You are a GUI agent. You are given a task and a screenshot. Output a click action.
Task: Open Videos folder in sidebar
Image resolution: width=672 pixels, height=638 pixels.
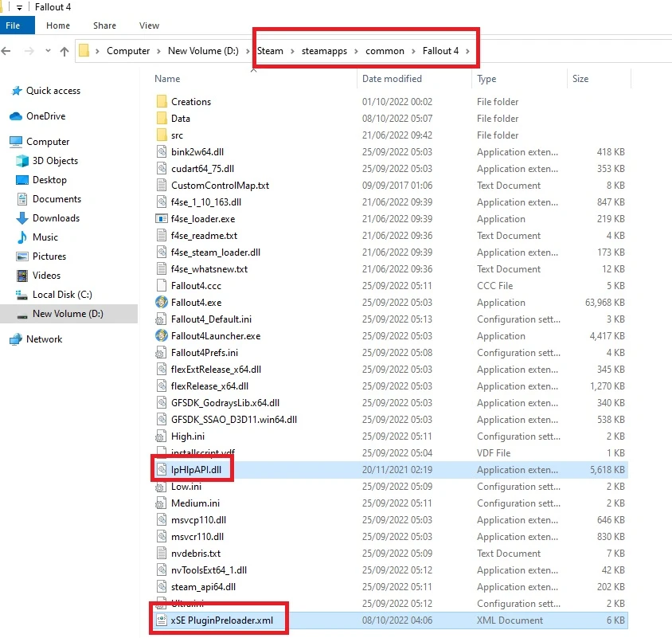coord(46,276)
